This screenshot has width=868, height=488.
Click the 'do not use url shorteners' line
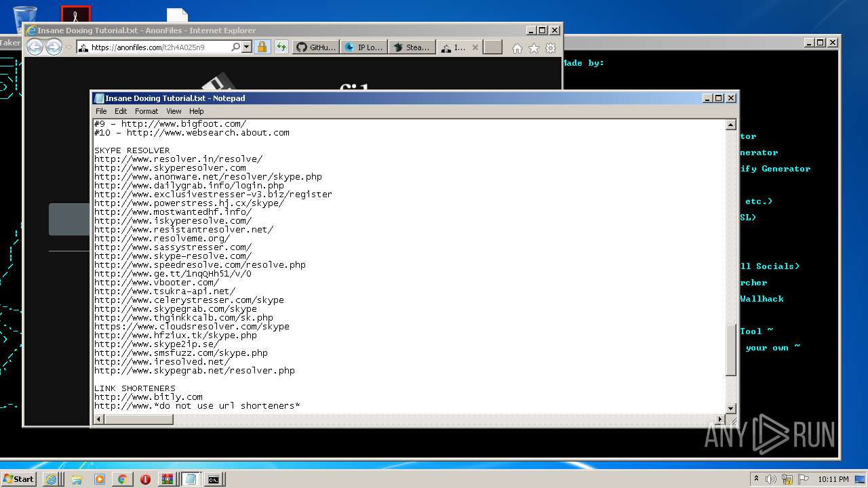coord(197,406)
